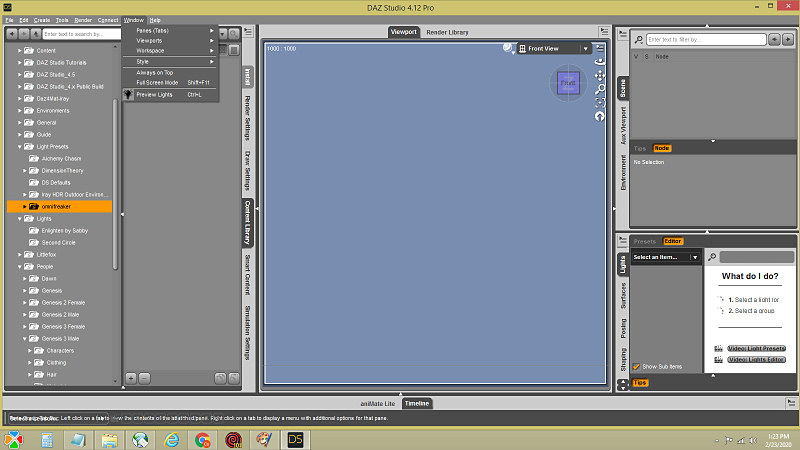Uncheck the Show Sub Items checkbox
800x450 pixels.
[636, 366]
